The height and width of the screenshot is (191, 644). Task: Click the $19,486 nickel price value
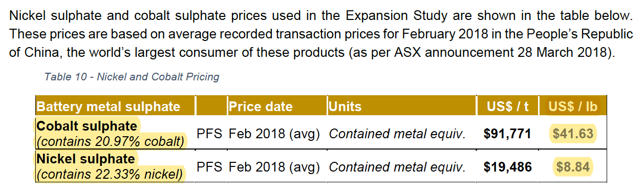coord(507,167)
